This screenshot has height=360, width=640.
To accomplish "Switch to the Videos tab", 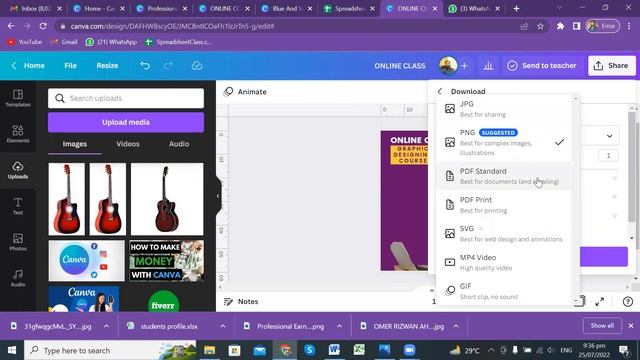I will point(128,144).
